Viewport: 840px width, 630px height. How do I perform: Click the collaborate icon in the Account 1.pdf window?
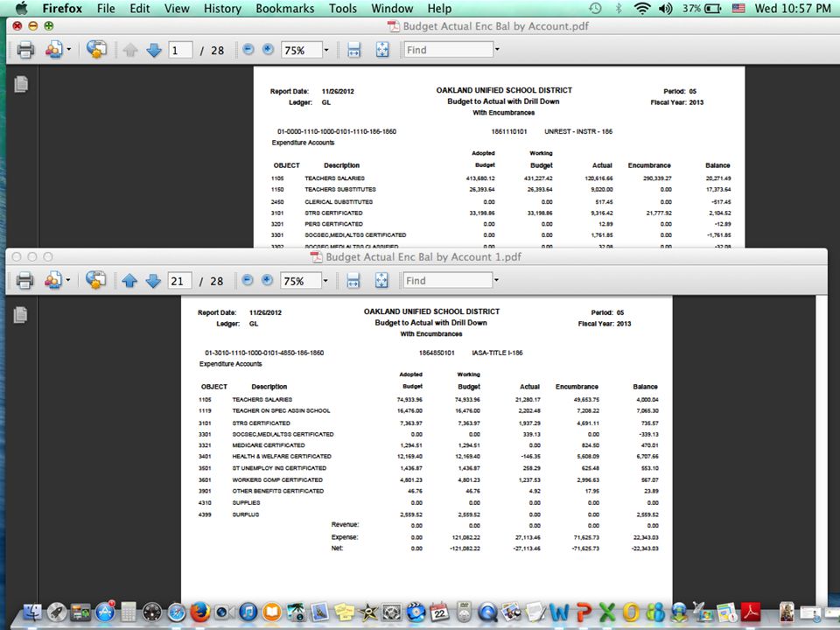click(53, 280)
